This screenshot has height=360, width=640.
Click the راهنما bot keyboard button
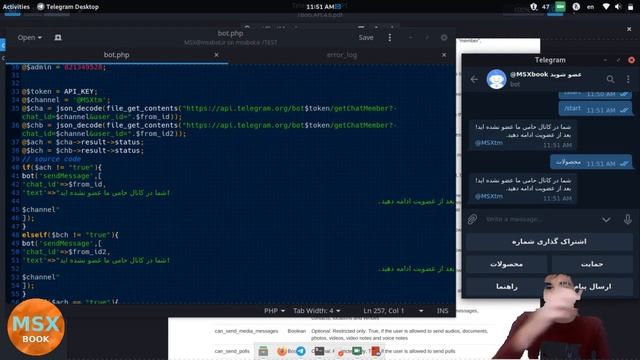tap(506, 287)
